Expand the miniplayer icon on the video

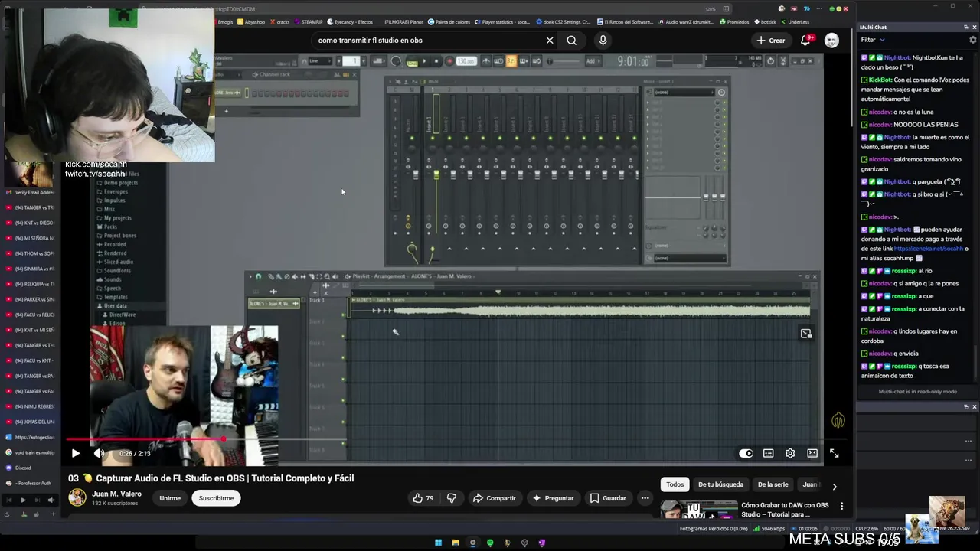[x=805, y=334]
